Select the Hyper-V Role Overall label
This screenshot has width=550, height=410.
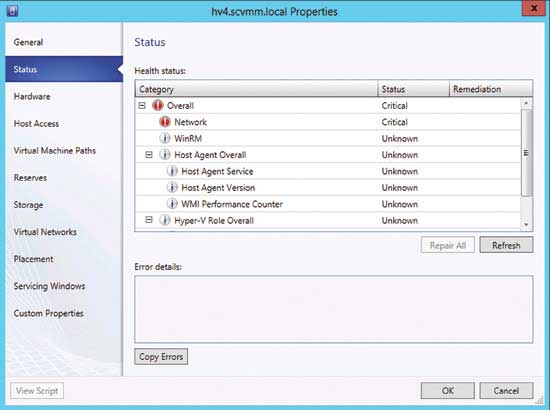(x=214, y=221)
